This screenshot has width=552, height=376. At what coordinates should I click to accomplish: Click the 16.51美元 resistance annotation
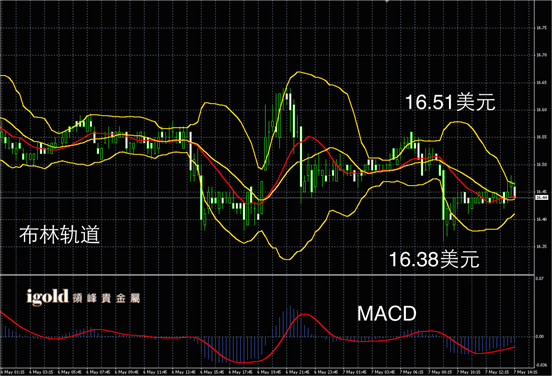point(450,102)
